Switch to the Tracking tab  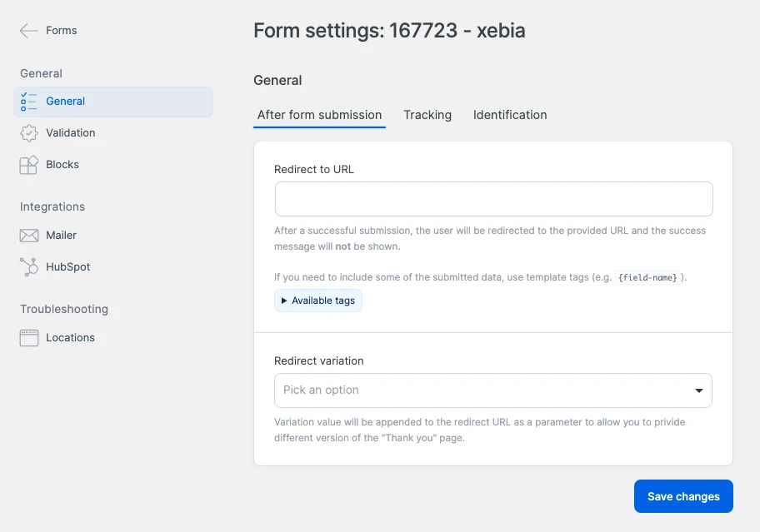[427, 115]
